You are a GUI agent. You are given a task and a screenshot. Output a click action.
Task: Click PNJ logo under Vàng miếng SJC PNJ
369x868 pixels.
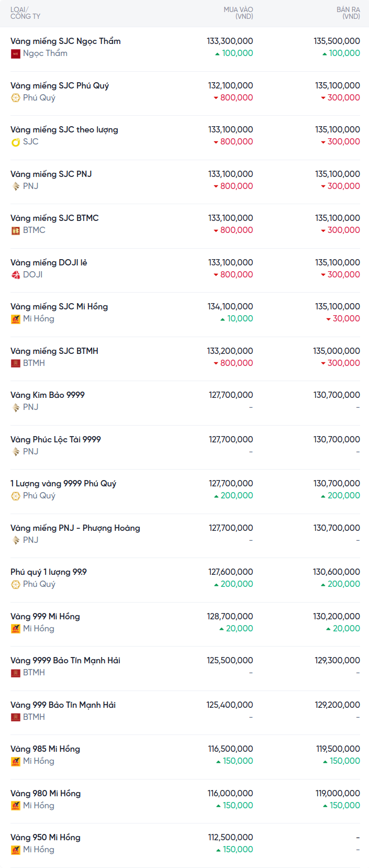click(16, 186)
